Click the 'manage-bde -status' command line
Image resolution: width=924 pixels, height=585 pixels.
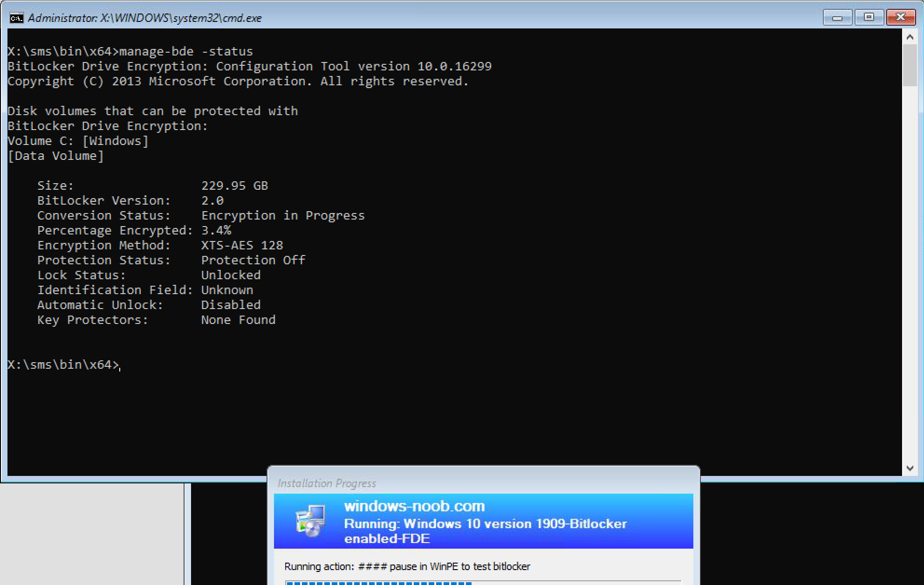tap(130, 51)
